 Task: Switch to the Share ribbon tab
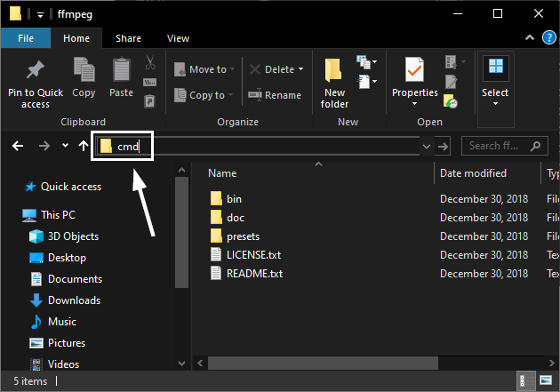click(128, 38)
